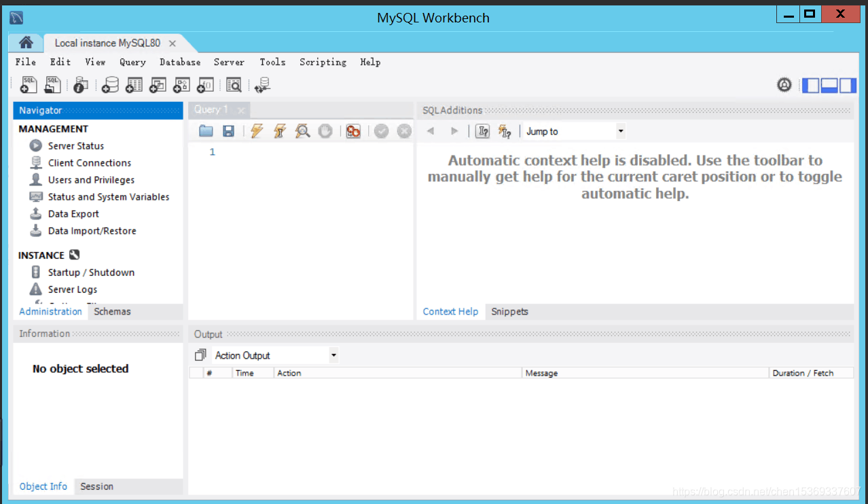This screenshot has height=504, width=868.
Task: Open the Database menu
Action: click(180, 62)
